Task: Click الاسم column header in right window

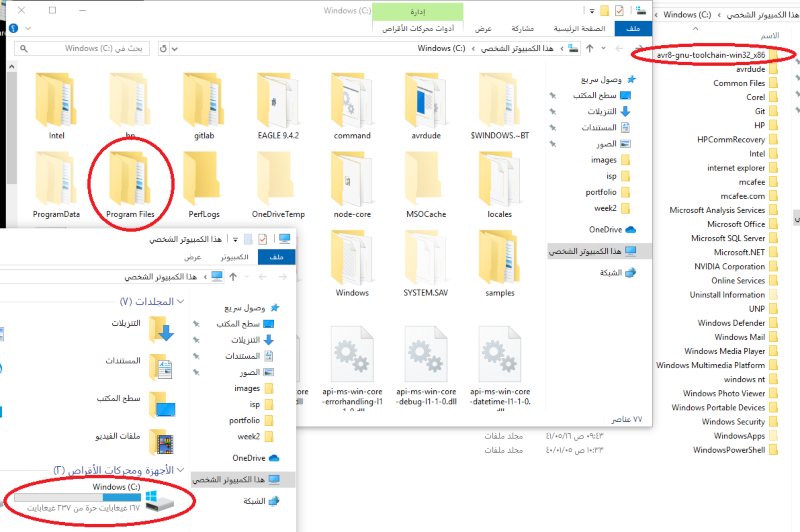Action: [x=770, y=35]
